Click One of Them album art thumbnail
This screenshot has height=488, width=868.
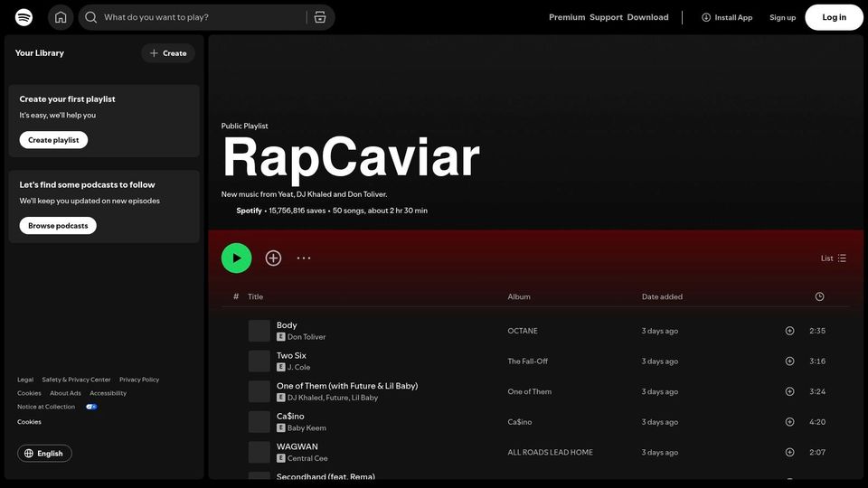pos(259,391)
